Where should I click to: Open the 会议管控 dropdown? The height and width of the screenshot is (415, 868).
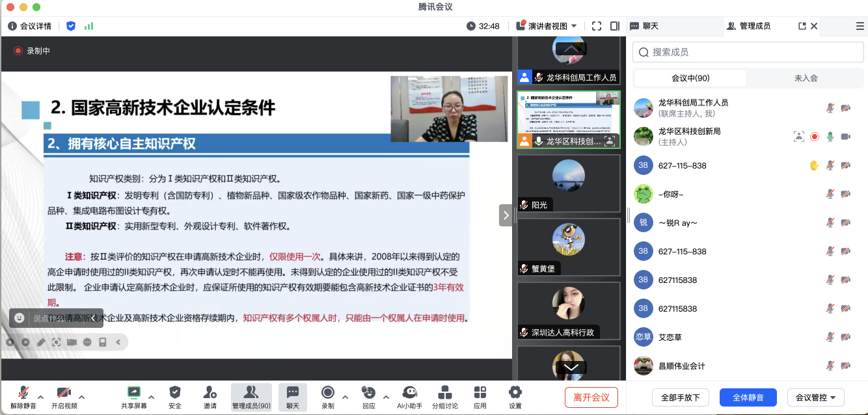click(815, 397)
